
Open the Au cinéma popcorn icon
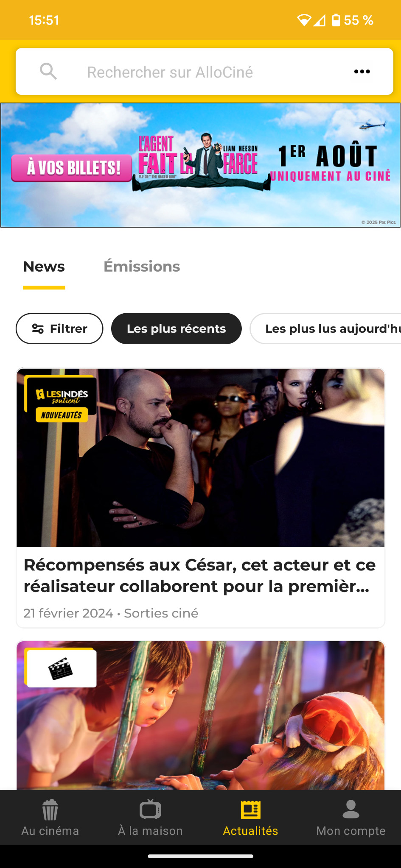pos(50,810)
